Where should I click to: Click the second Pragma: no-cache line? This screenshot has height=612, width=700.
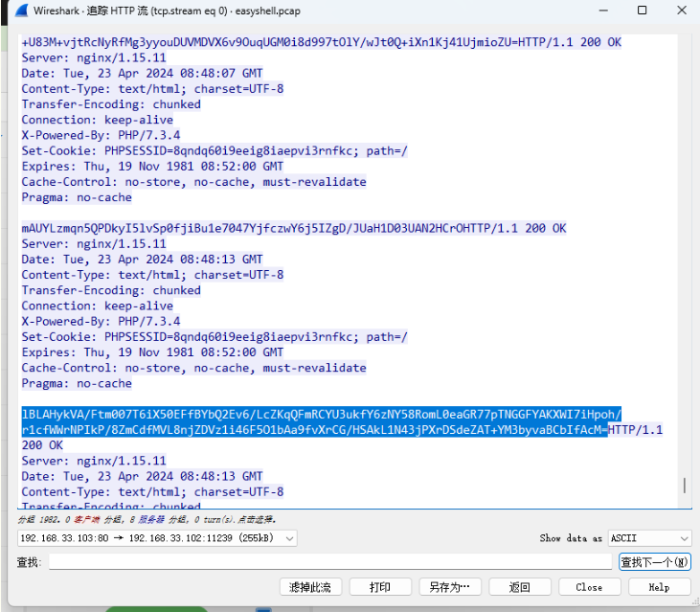77,383
